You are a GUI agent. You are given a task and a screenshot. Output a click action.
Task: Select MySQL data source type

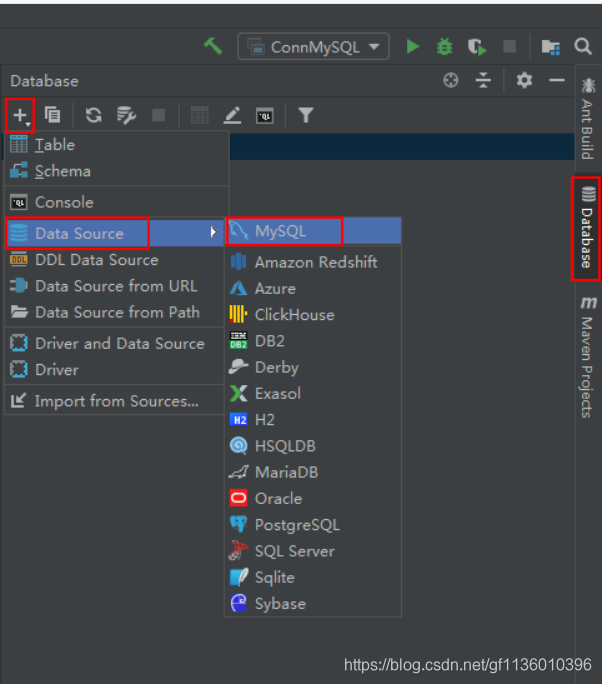[x=313, y=231]
